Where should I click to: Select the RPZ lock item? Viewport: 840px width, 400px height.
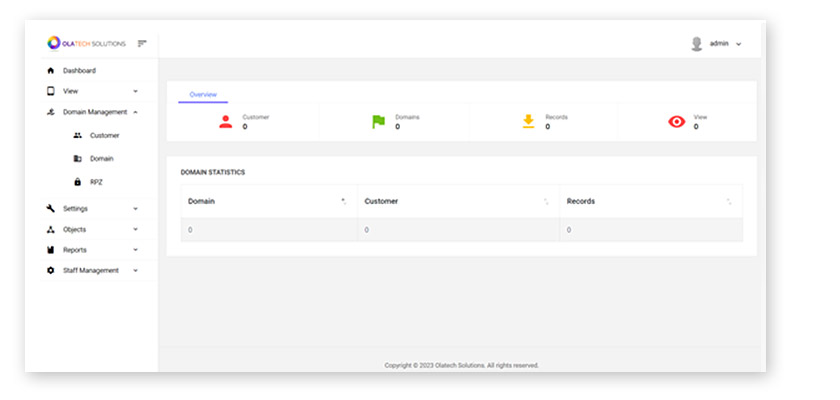click(96, 182)
